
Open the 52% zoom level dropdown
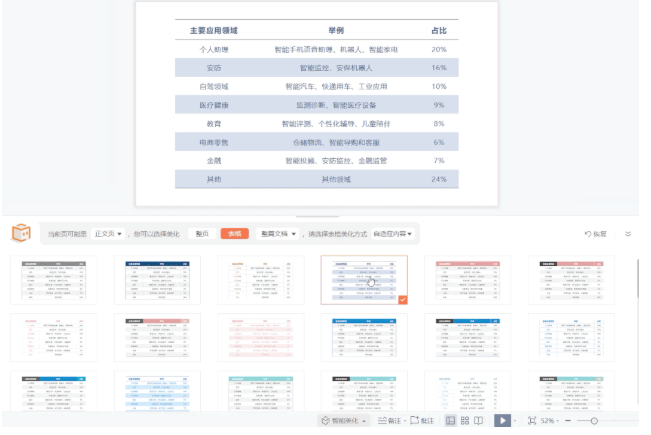click(550, 421)
